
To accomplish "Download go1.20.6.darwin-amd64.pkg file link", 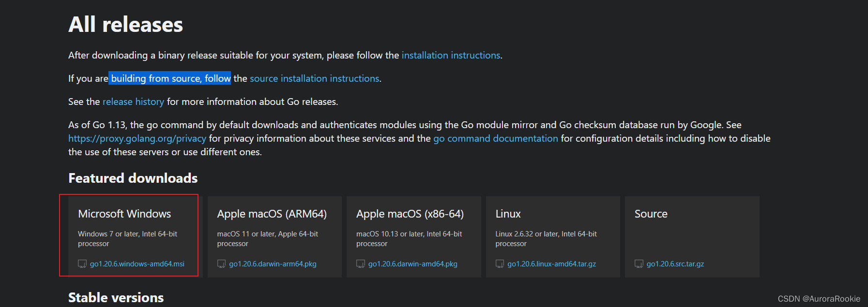I will click(412, 264).
